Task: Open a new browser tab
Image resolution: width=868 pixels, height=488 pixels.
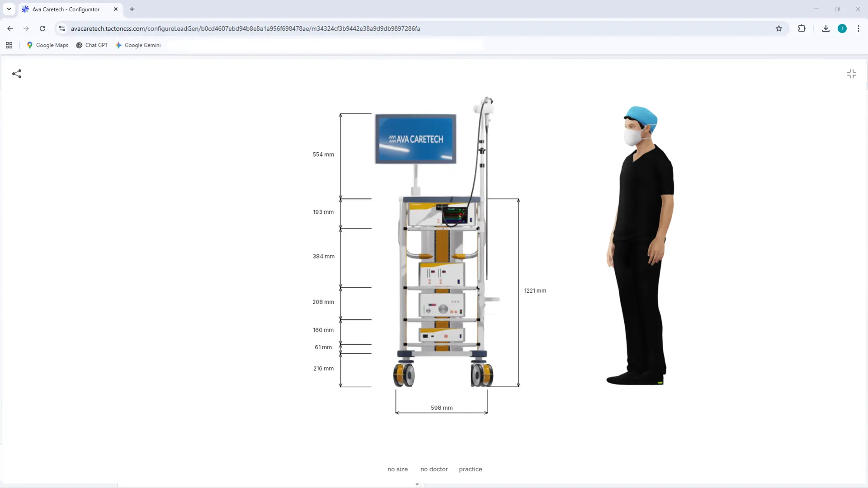Action: click(132, 9)
